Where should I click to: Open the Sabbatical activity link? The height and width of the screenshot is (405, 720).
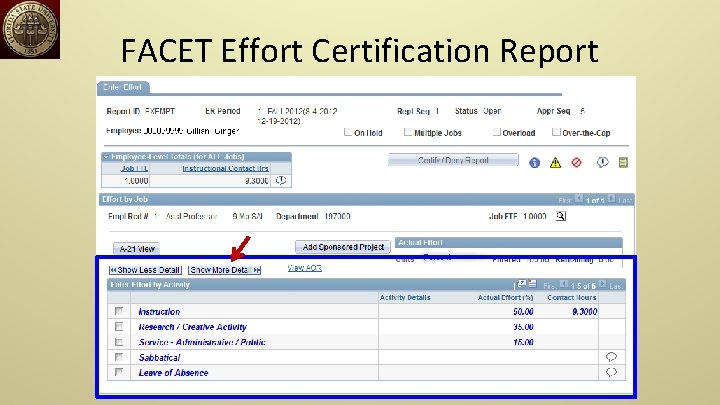coord(159,357)
